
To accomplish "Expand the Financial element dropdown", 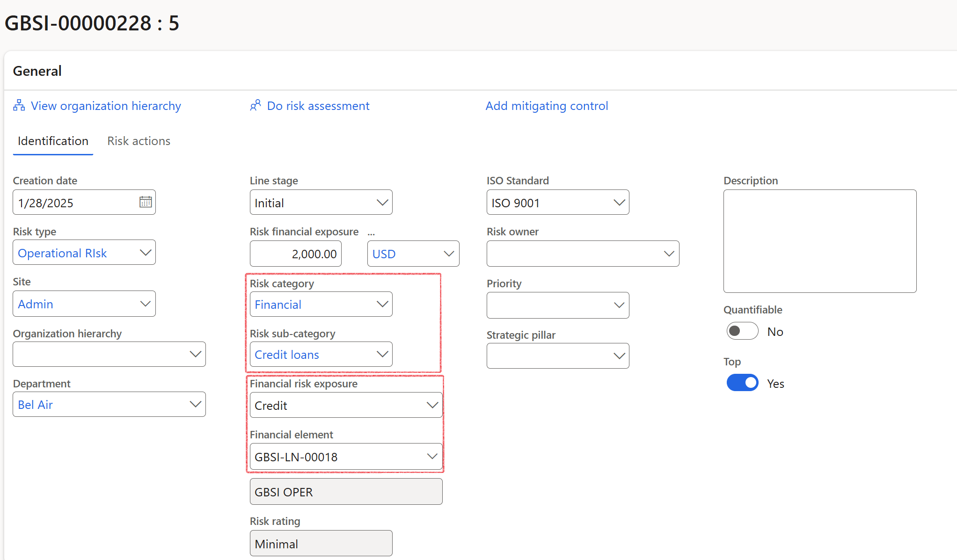I will click(431, 456).
